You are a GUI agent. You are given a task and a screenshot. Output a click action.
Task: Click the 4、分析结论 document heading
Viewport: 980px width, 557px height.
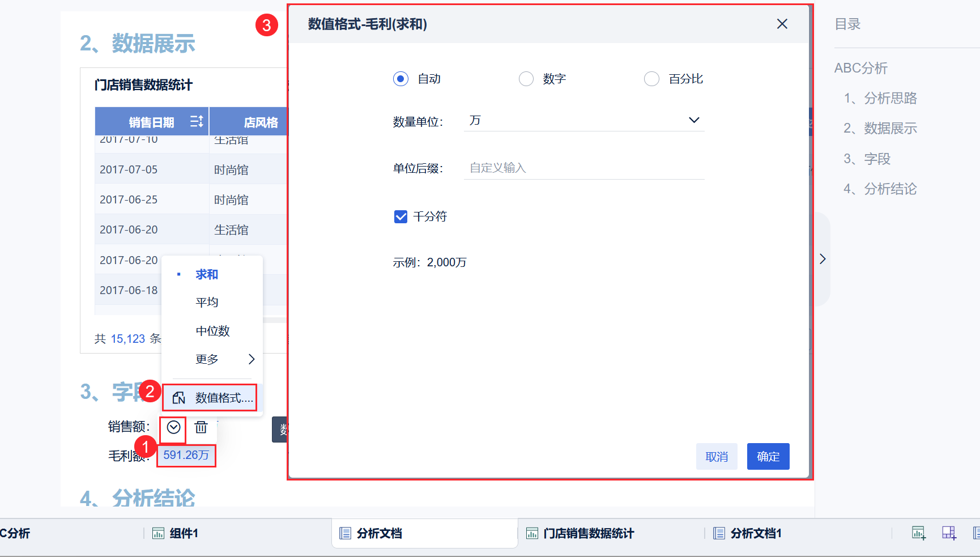pos(138,498)
